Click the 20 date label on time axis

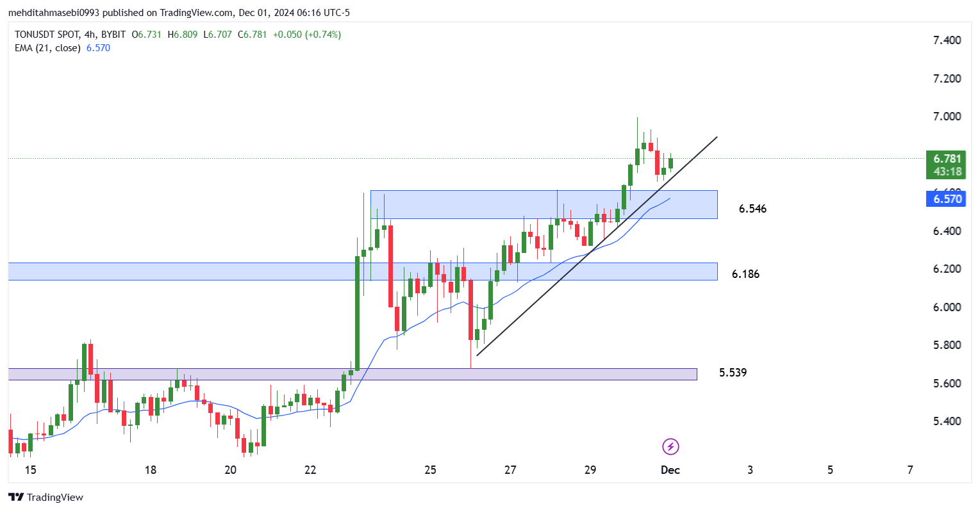230,470
